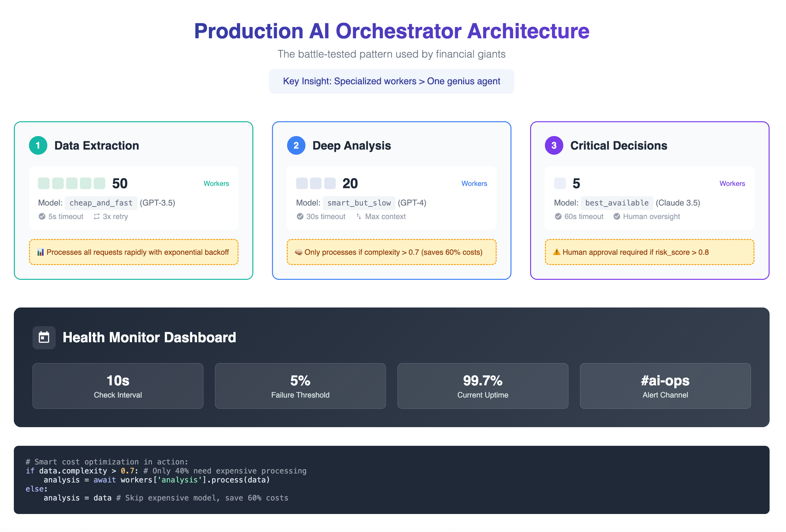The height and width of the screenshot is (532, 786).
Task: Click the Max context text
Action: tap(386, 217)
